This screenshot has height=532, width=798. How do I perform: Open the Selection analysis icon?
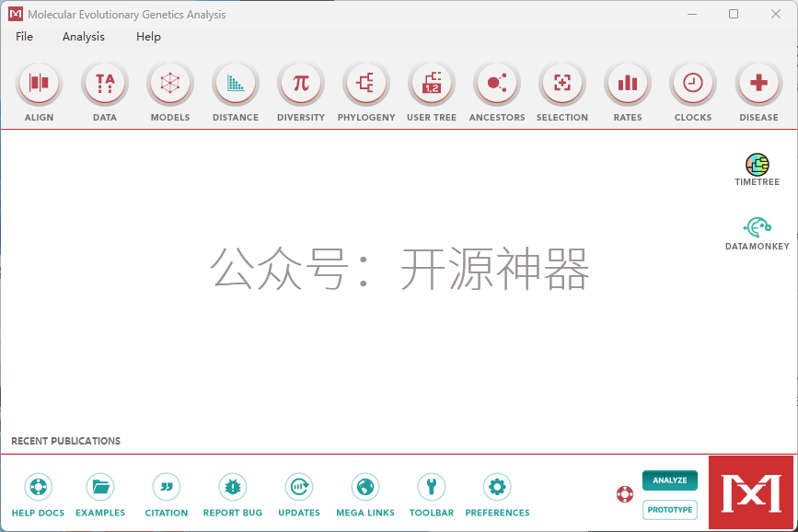pyautogui.click(x=562, y=83)
